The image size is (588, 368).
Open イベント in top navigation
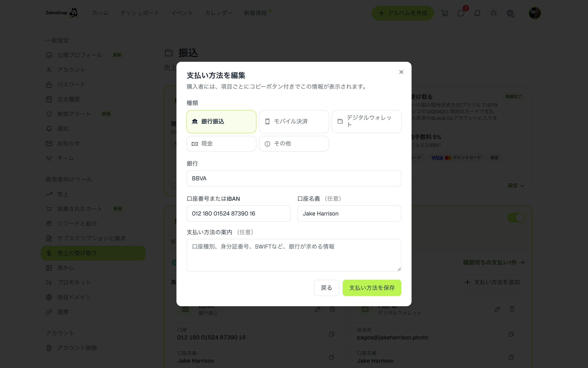point(182,13)
